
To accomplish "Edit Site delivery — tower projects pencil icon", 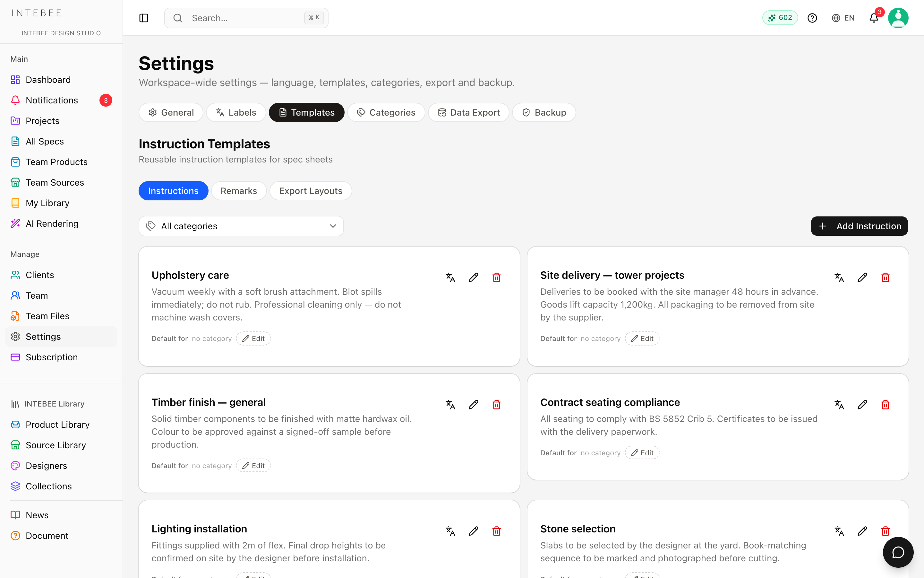I will tap(862, 277).
